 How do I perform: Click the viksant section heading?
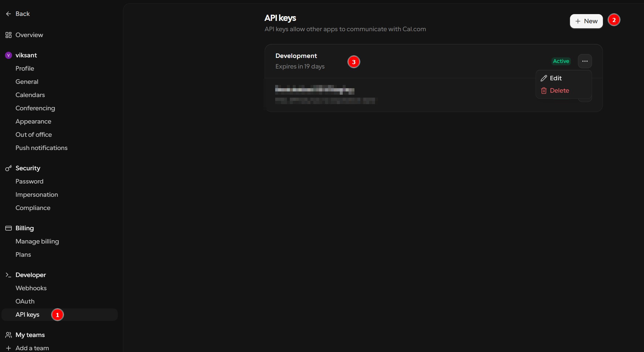[x=26, y=55]
